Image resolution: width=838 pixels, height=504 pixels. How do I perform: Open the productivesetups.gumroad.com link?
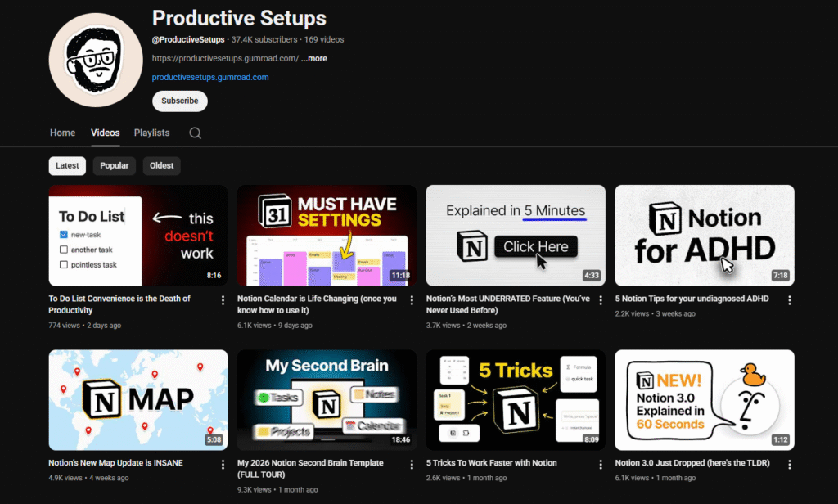[210, 78]
